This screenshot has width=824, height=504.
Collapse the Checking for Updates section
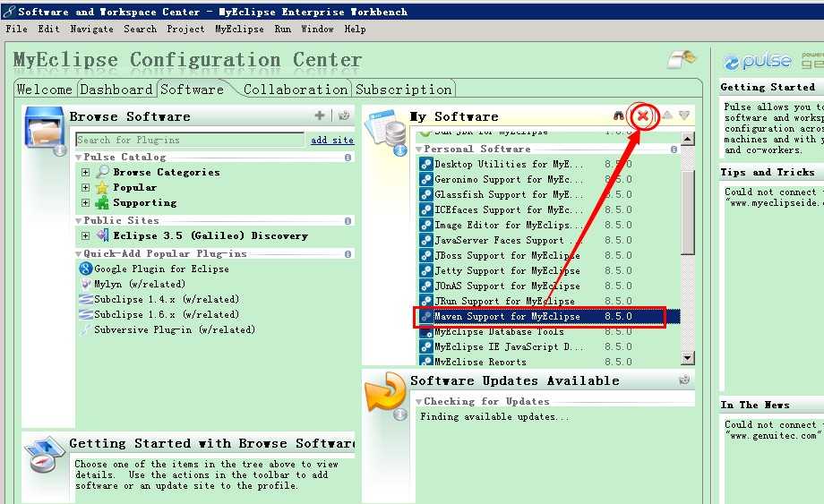(x=419, y=402)
